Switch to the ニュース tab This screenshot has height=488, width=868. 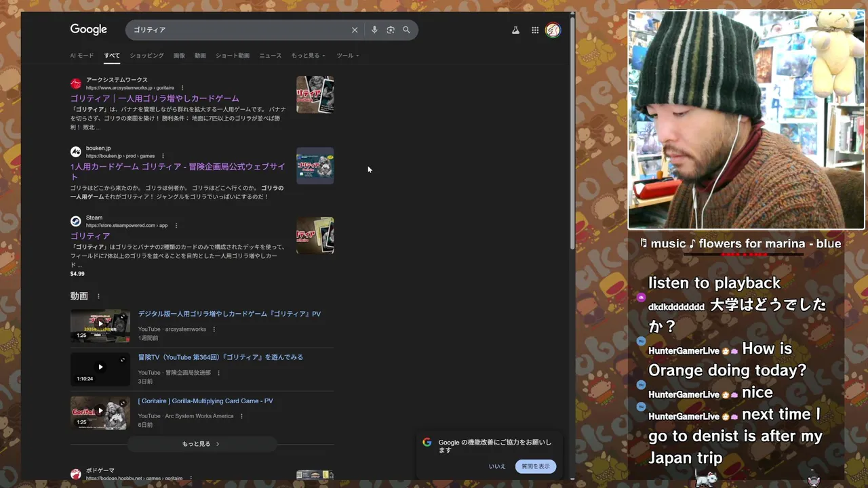(x=270, y=56)
